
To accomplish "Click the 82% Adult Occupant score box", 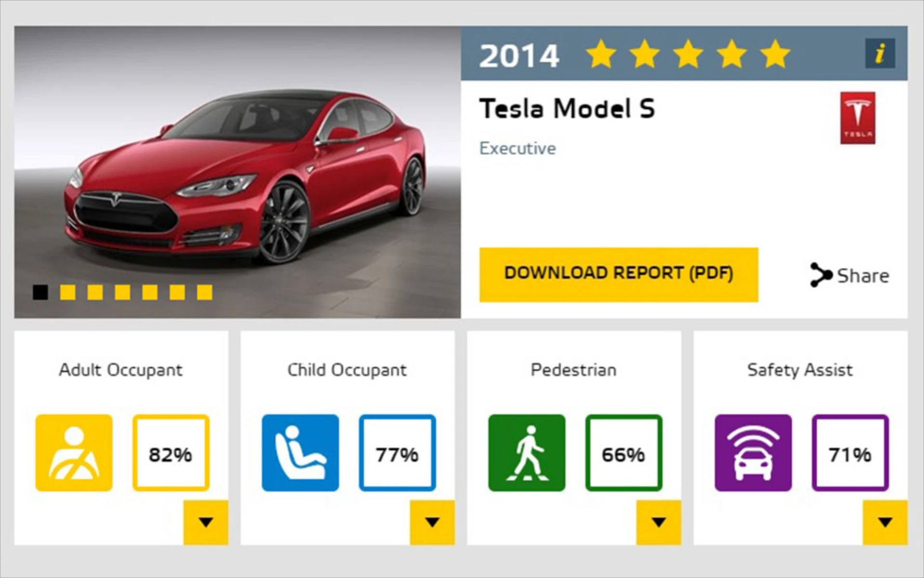I will [x=171, y=453].
